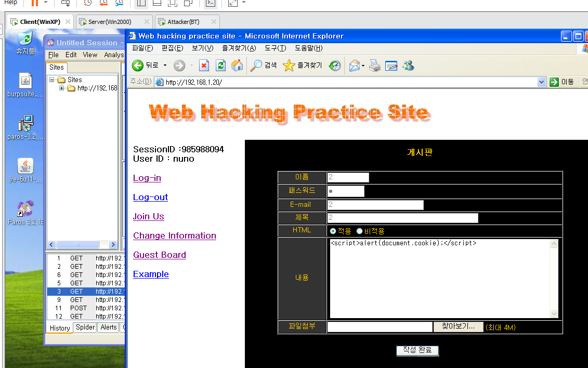Select POST request row 11 in History
This screenshot has height=368, width=588.
pyautogui.click(x=86, y=308)
